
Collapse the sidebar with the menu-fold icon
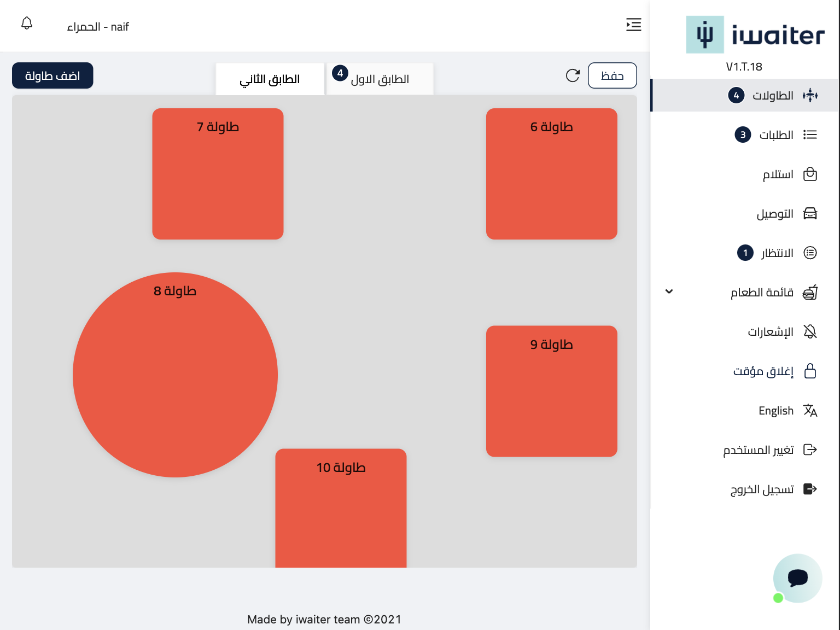633,25
